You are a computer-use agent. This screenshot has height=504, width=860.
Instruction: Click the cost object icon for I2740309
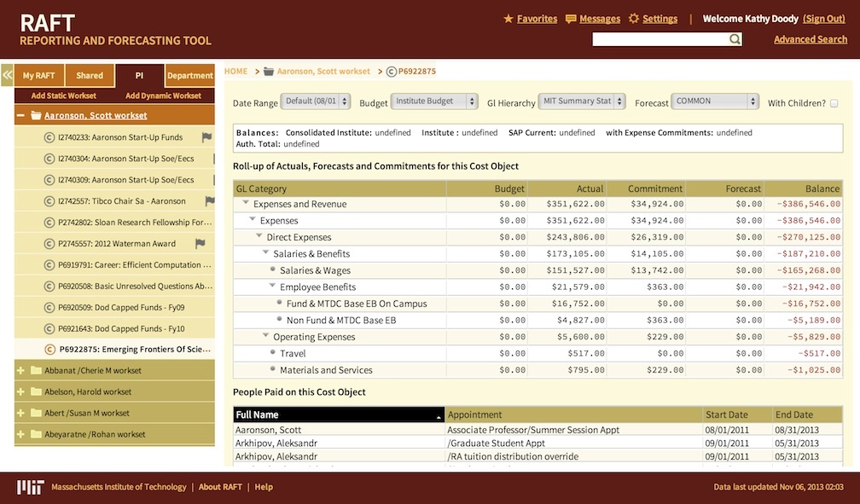(49, 180)
